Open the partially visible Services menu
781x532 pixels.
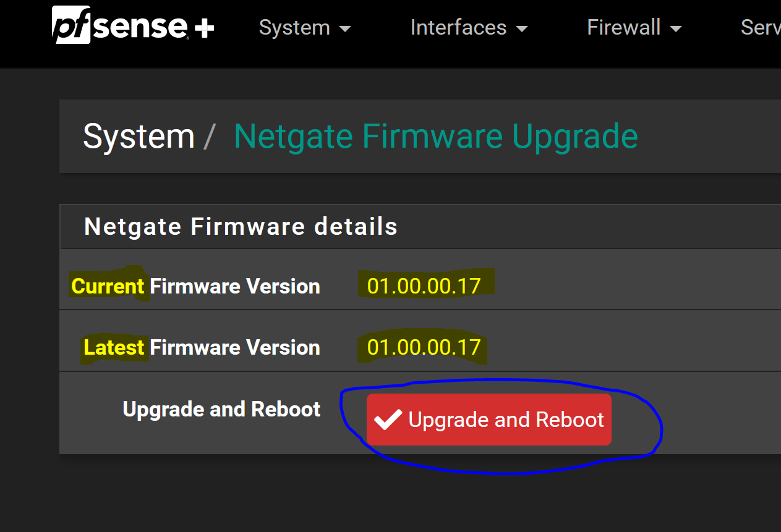point(761,28)
